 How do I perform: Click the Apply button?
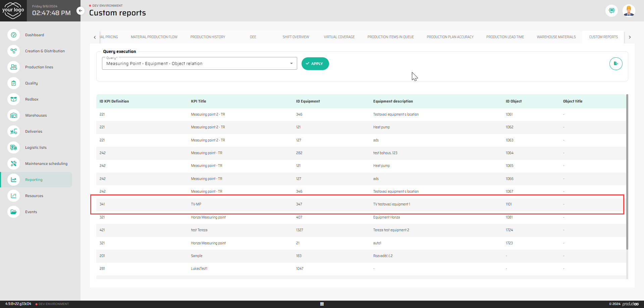[x=315, y=64]
